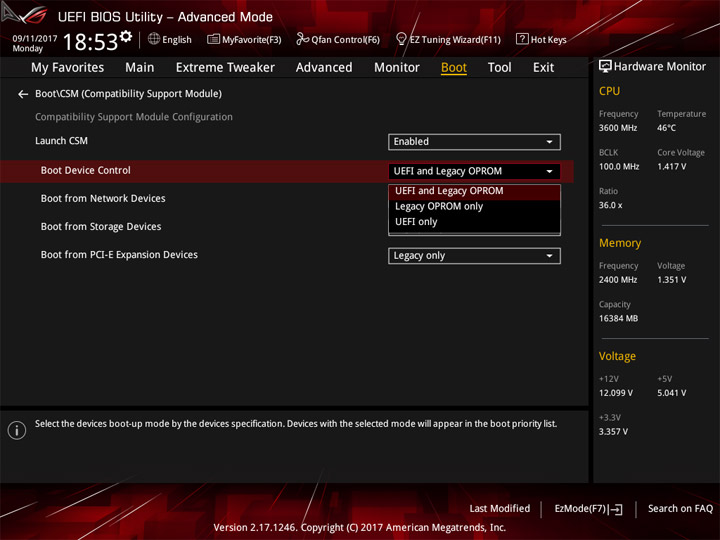Click BCLK value 100.0 MHz
Screen dimensions: 720x540
(619, 167)
